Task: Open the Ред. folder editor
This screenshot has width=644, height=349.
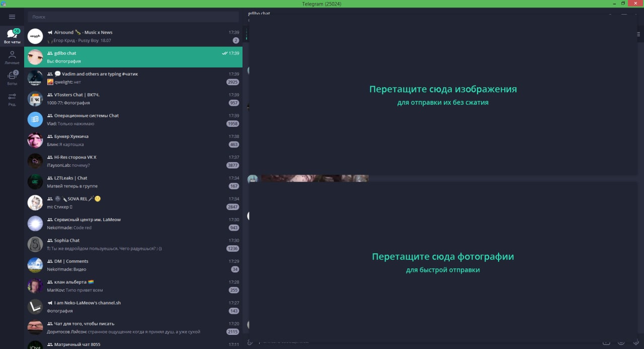Action: [x=12, y=99]
